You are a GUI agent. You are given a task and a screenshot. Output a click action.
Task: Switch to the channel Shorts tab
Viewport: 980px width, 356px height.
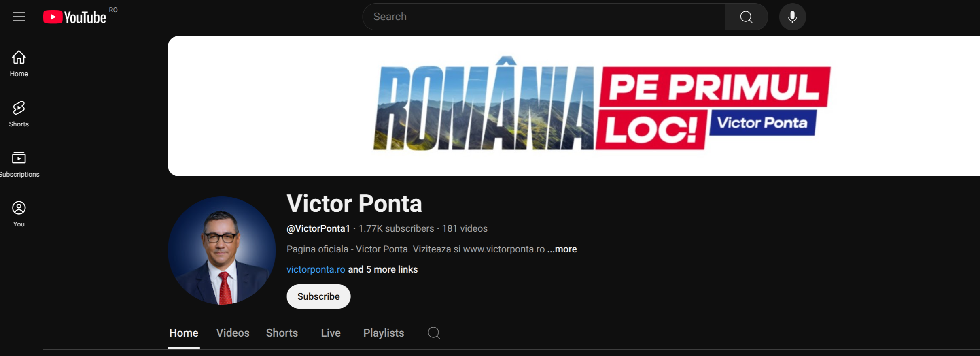coord(282,333)
